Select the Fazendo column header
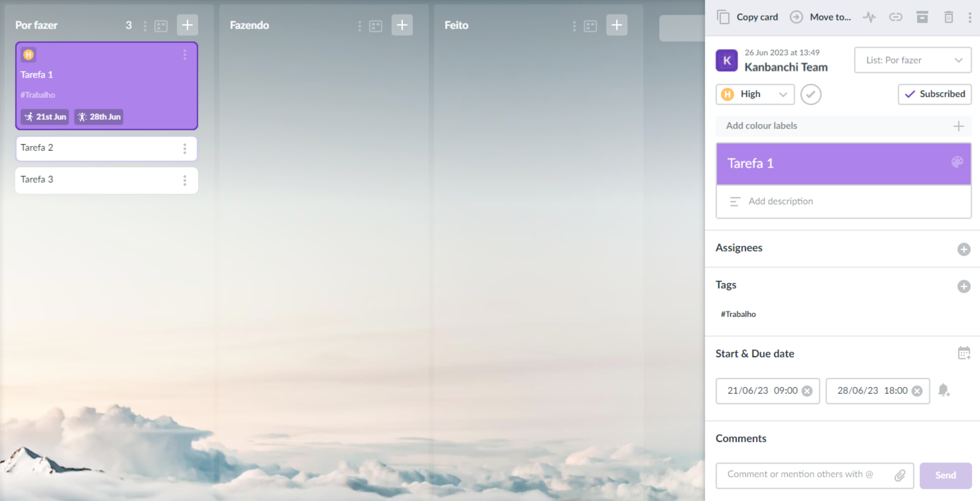 pos(250,24)
